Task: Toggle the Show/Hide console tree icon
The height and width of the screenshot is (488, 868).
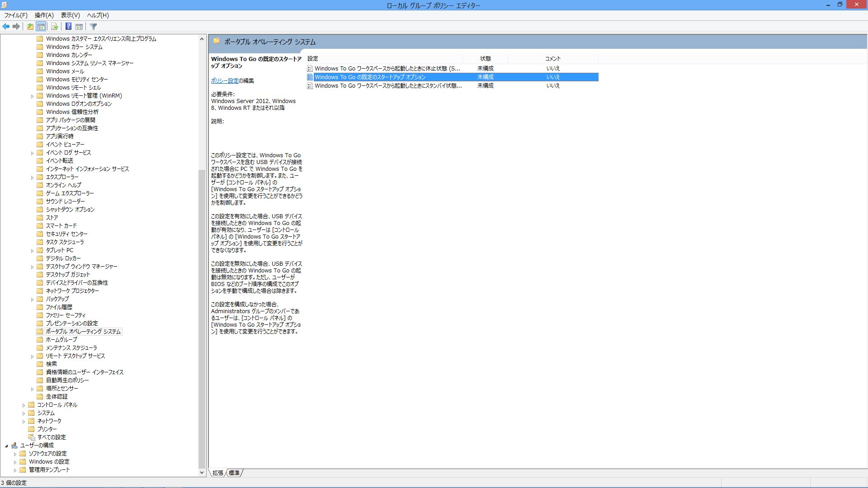Action: (41, 27)
